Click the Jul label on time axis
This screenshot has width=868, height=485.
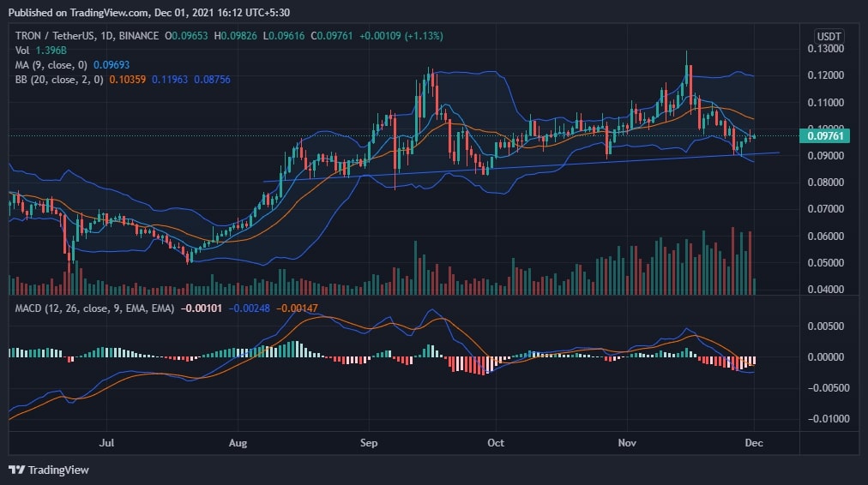click(107, 443)
